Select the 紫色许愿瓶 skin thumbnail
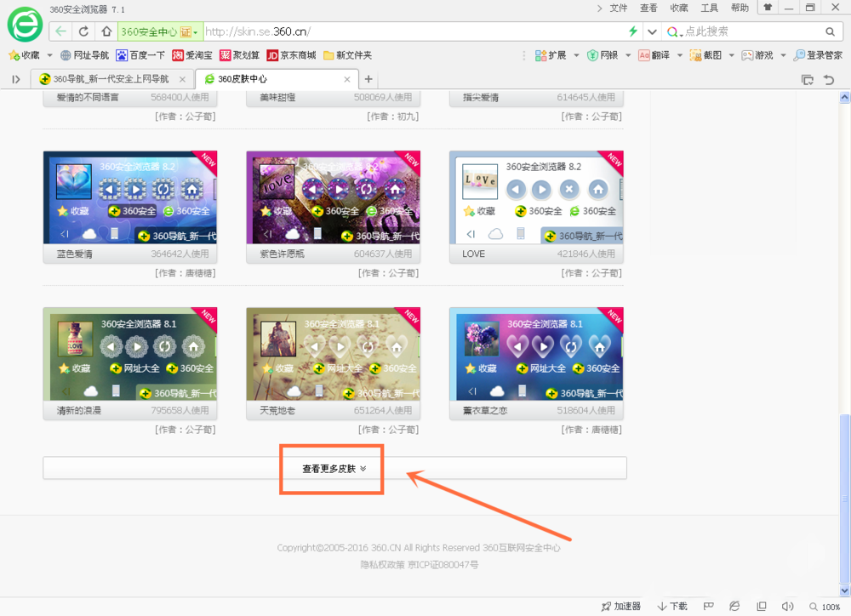Viewport: 851px width, 616px height. point(334,197)
